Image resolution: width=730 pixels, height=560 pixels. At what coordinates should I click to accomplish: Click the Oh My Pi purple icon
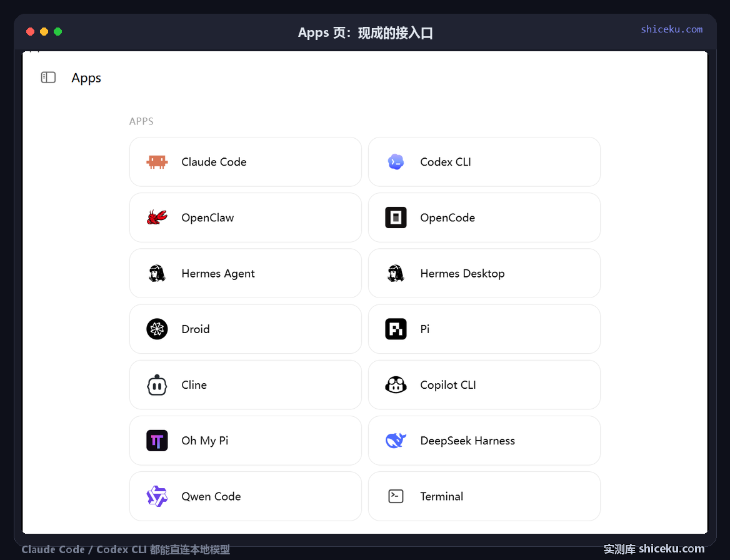click(157, 441)
